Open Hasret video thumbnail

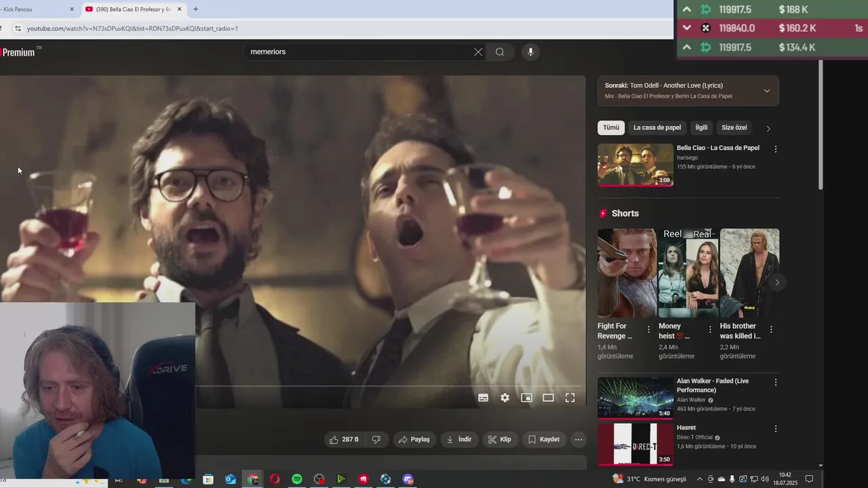(x=635, y=445)
